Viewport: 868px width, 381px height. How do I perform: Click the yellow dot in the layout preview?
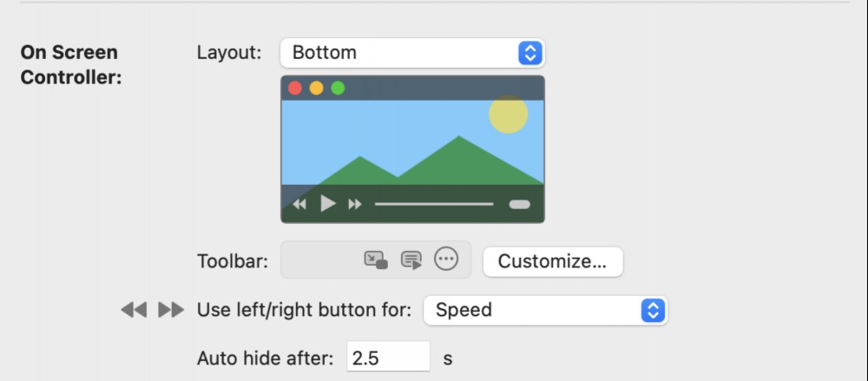(x=316, y=88)
